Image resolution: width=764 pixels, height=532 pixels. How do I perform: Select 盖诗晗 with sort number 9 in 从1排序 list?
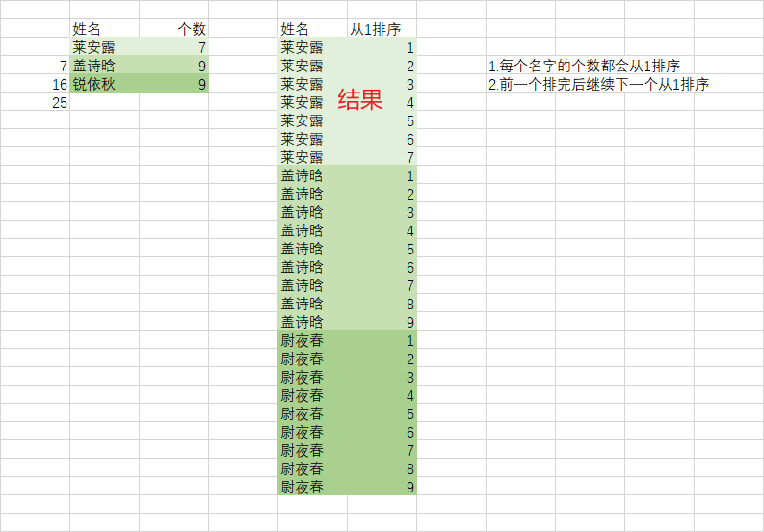[x=312, y=321]
